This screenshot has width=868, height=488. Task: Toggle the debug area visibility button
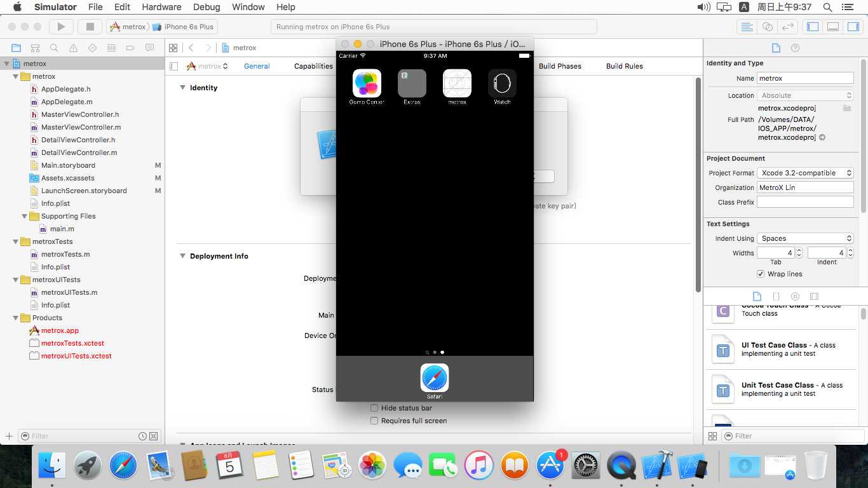[x=833, y=27]
